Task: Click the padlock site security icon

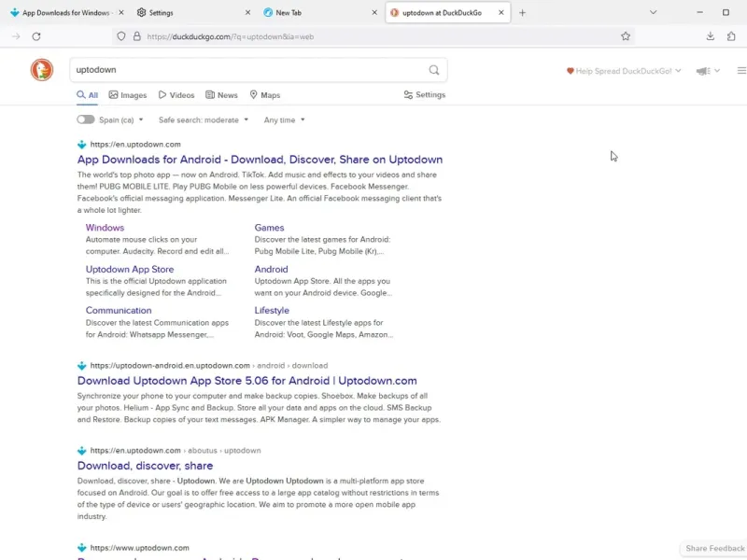Action: (x=136, y=36)
